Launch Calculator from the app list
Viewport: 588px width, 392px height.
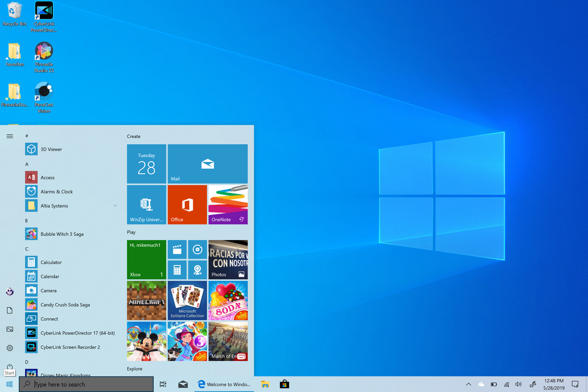tap(53, 262)
